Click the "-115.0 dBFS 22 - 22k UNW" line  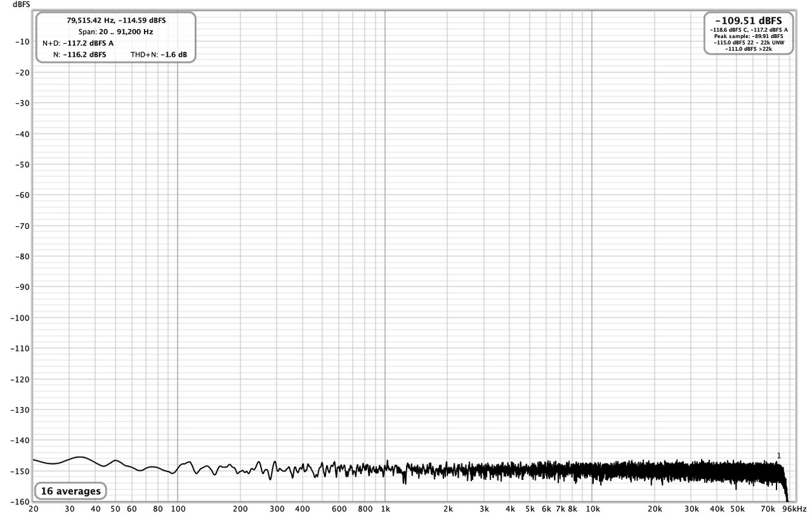click(x=749, y=43)
